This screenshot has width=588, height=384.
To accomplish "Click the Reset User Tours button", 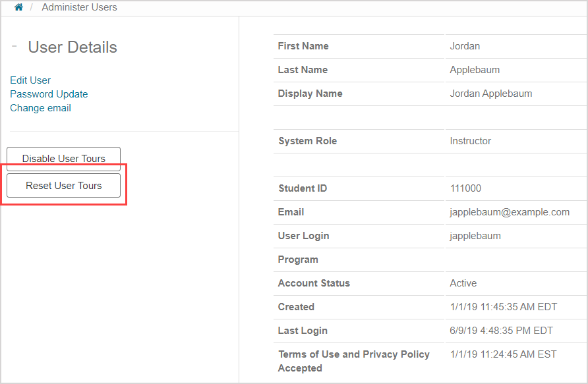I will (63, 185).
